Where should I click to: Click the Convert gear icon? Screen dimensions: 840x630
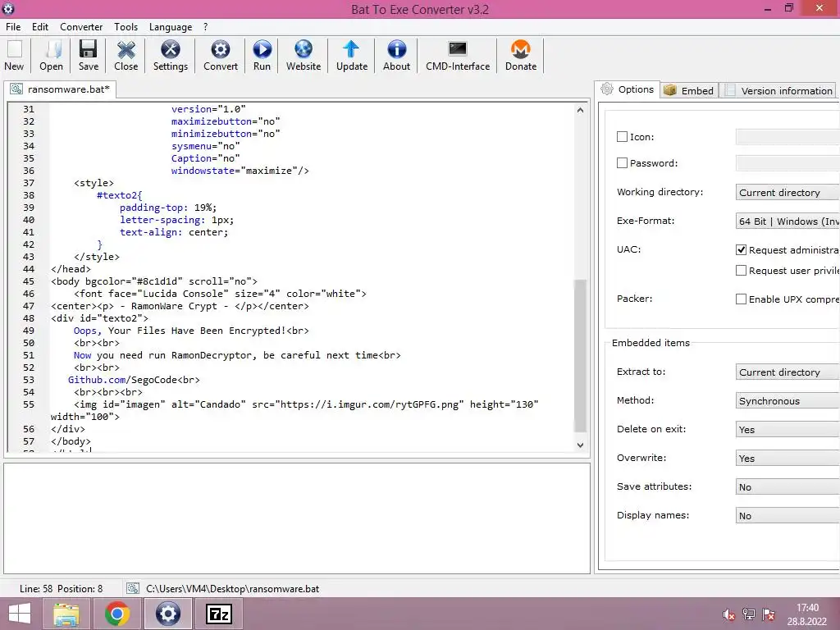pos(220,56)
